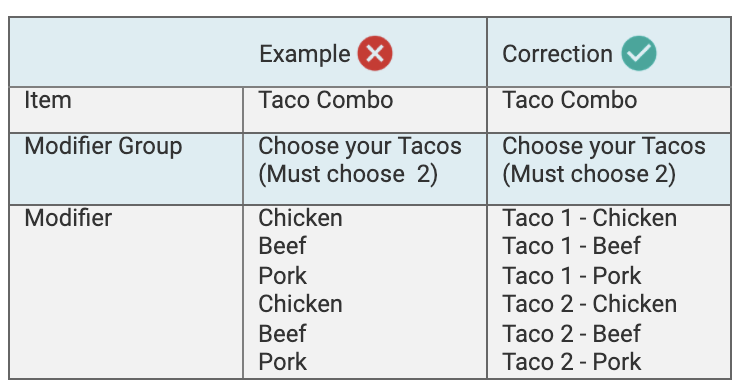Click the Taco 1 - Chicken entry
The image size is (746, 390).
(589, 218)
